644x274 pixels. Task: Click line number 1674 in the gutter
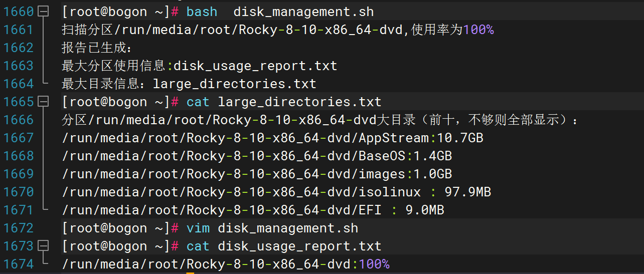[x=19, y=264]
